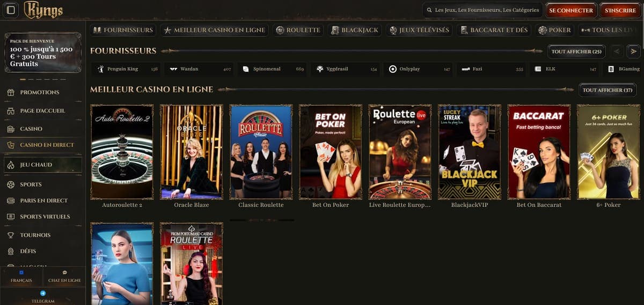Open the welcome pack banner
Image resolution: width=644 pixels, height=305 pixels.
pos(43,53)
